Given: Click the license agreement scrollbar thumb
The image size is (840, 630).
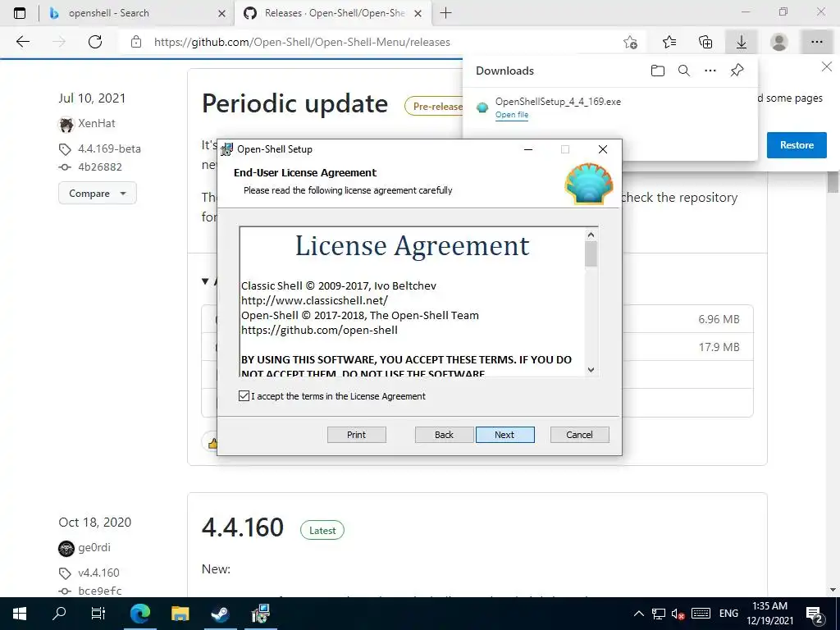Looking at the screenshot, I should coord(591,254).
